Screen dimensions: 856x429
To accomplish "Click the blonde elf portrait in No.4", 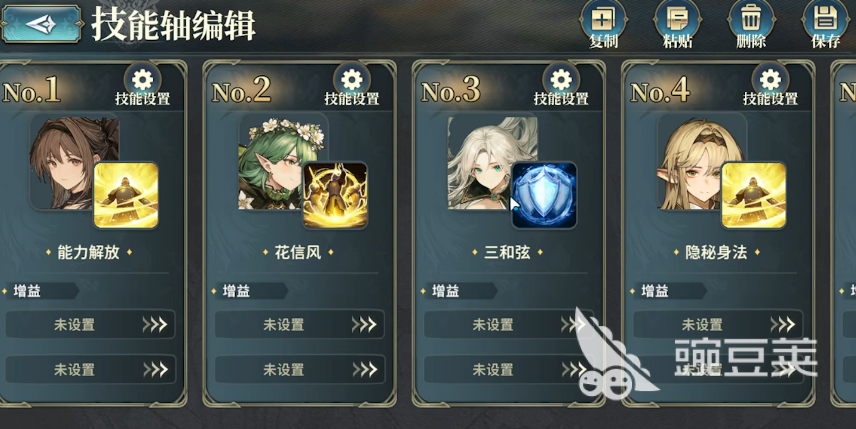I will coord(693,162).
